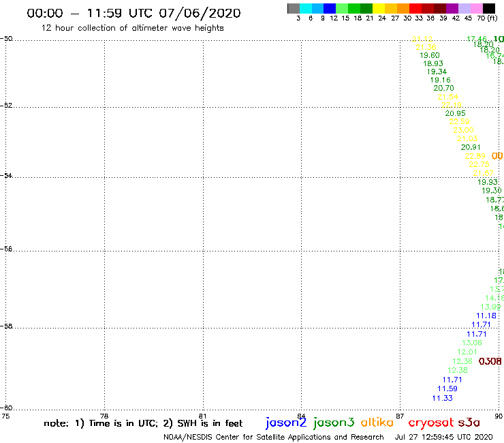
Task: Click the time range title '00:00 – 11:59 UTC 07/06/2020'
Action: (133, 13)
